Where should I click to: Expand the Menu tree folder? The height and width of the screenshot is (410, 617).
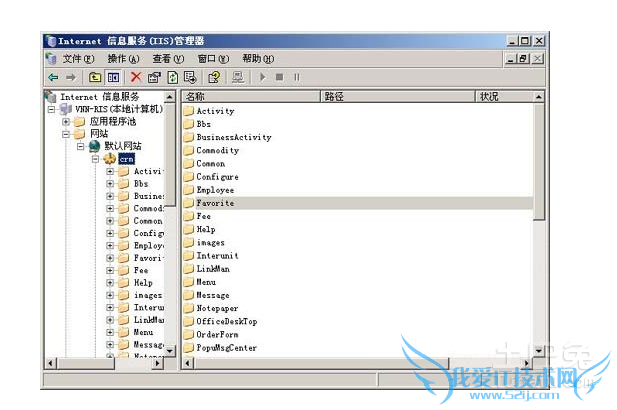(x=110, y=332)
